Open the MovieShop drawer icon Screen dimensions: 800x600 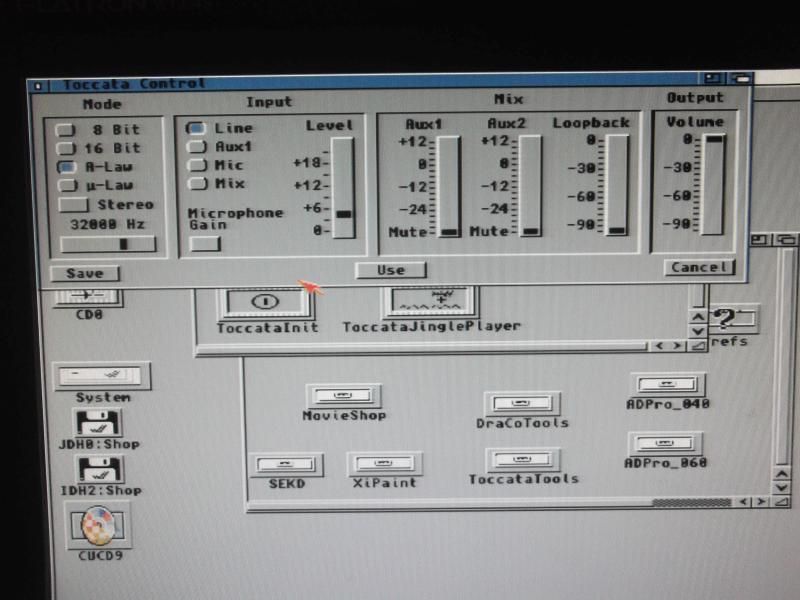point(343,395)
